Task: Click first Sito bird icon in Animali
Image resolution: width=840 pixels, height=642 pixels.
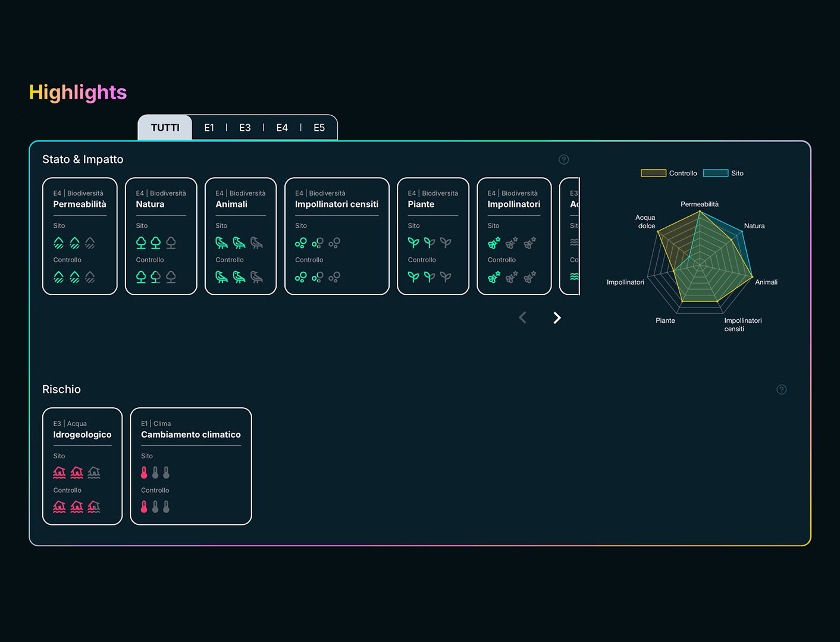Action: (x=221, y=243)
